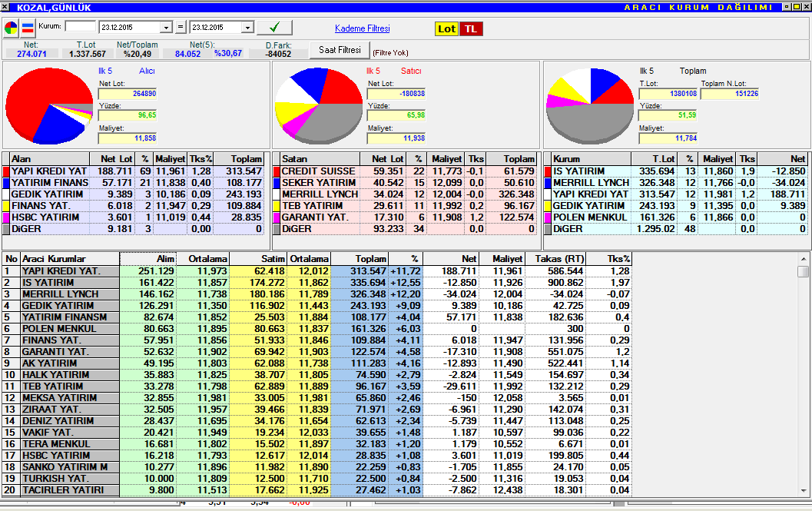This screenshot has width=812, height=511.
Task: Switch to the red TL unit button
Action: 471,29
